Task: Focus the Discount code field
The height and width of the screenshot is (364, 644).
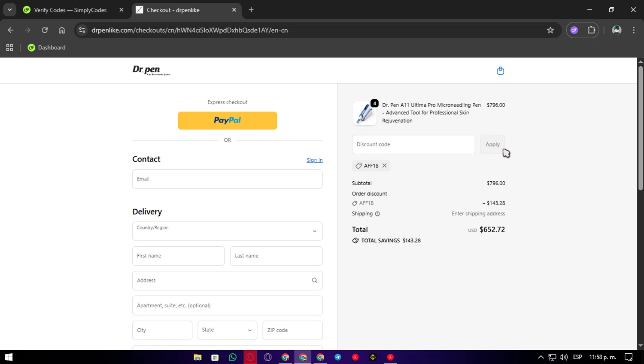Action: pyautogui.click(x=413, y=144)
